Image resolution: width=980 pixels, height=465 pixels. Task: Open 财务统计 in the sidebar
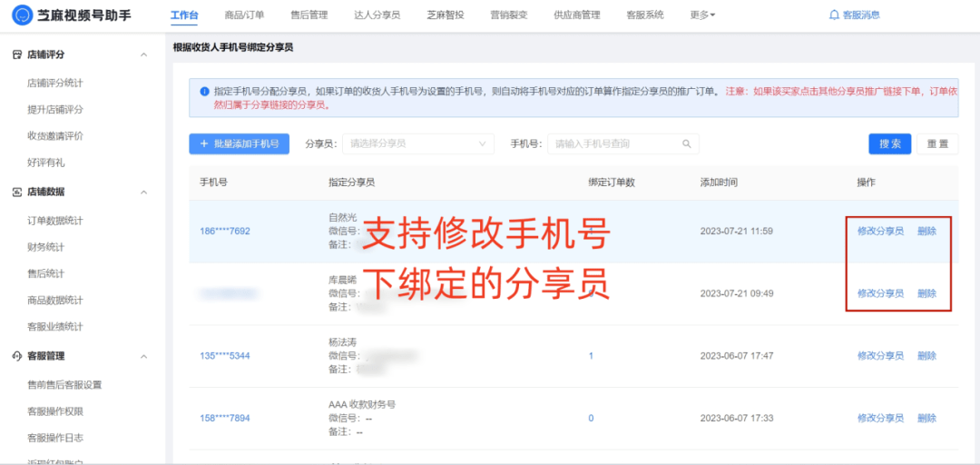point(45,247)
